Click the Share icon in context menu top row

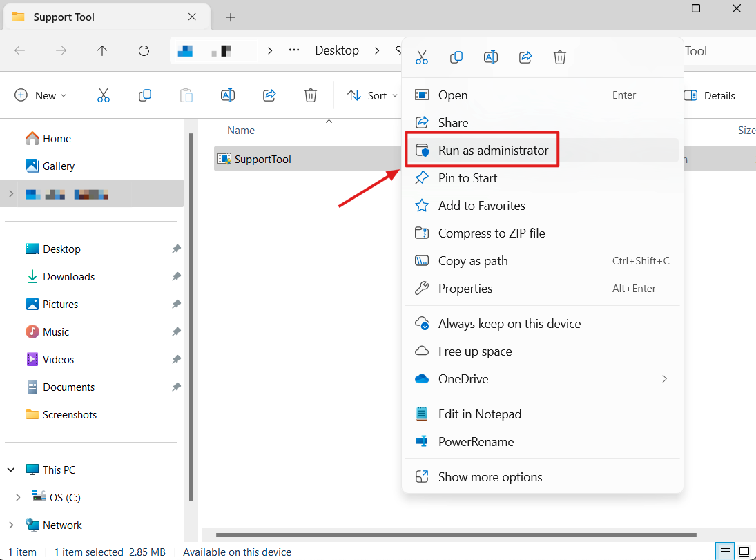(x=525, y=58)
